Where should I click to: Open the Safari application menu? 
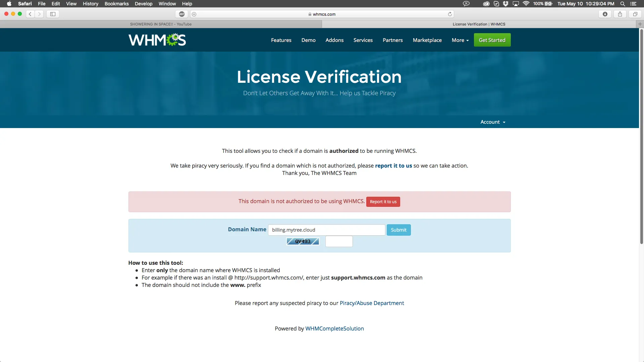(x=25, y=4)
